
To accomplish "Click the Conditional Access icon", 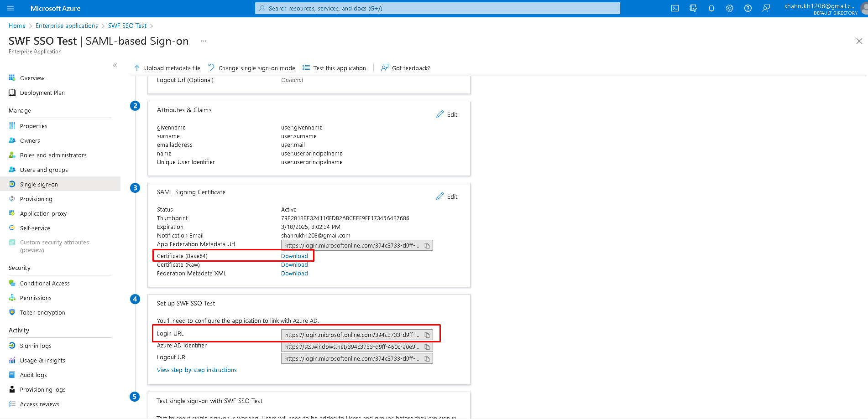I will point(12,283).
